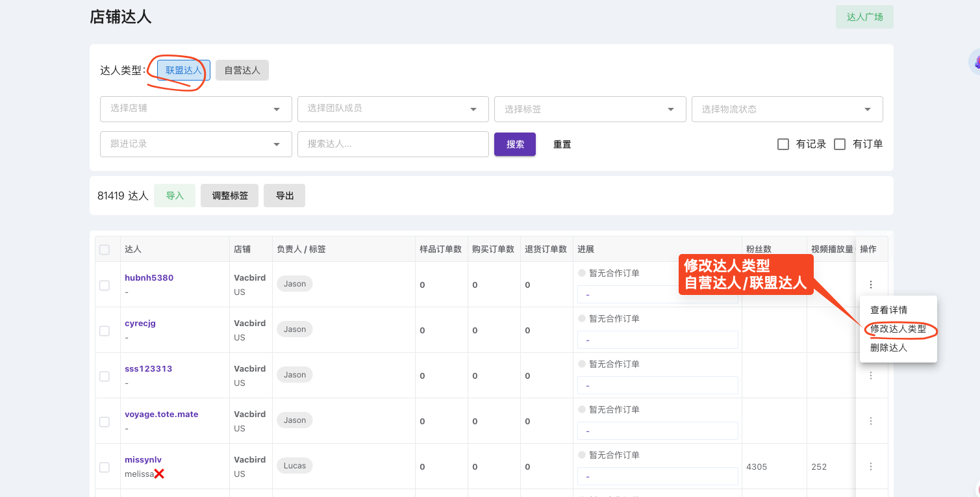Open the 选择店铺 dropdown
Viewport: 980px width, 497px height.
point(196,108)
